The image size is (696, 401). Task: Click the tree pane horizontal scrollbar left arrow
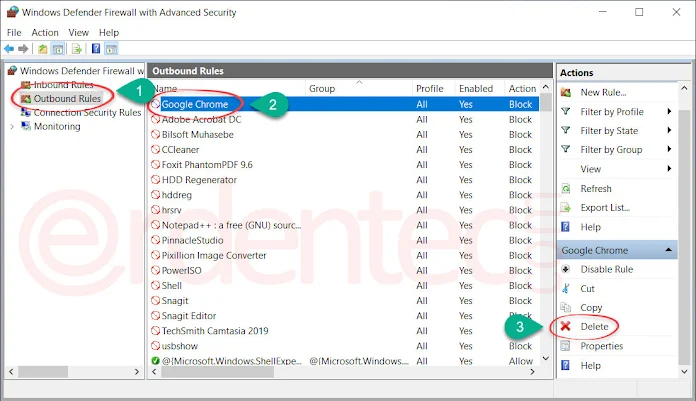point(12,372)
